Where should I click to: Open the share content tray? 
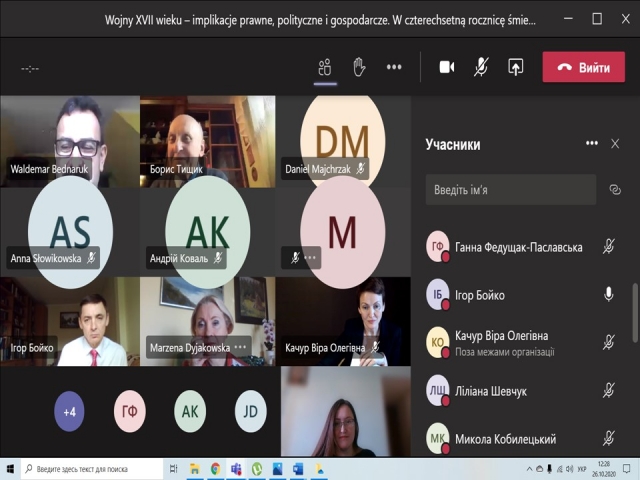tap(516, 67)
